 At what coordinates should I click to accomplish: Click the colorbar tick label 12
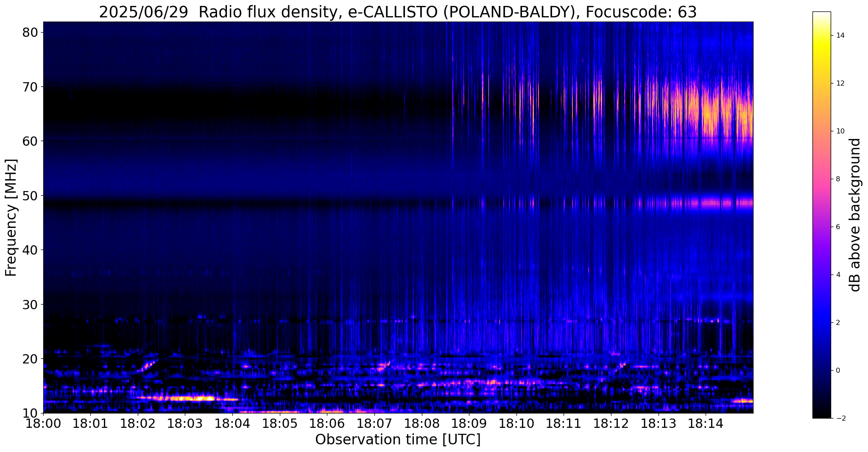pyautogui.click(x=840, y=83)
